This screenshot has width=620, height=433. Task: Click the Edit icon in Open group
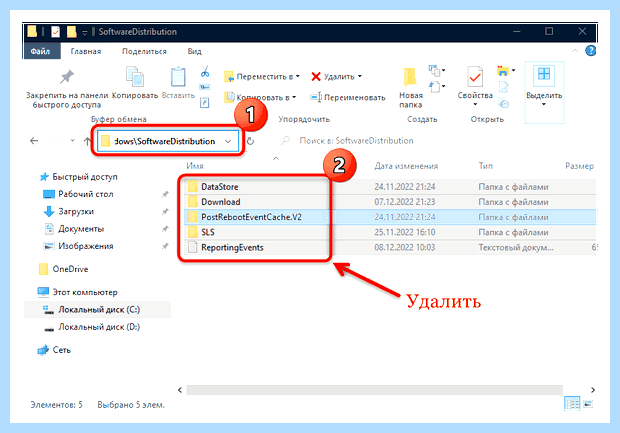tap(503, 87)
